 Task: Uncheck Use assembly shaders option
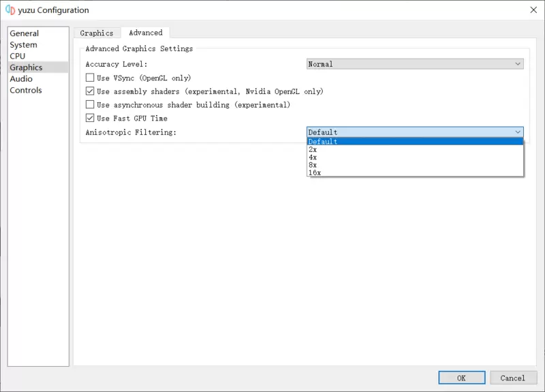[x=90, y=91]
